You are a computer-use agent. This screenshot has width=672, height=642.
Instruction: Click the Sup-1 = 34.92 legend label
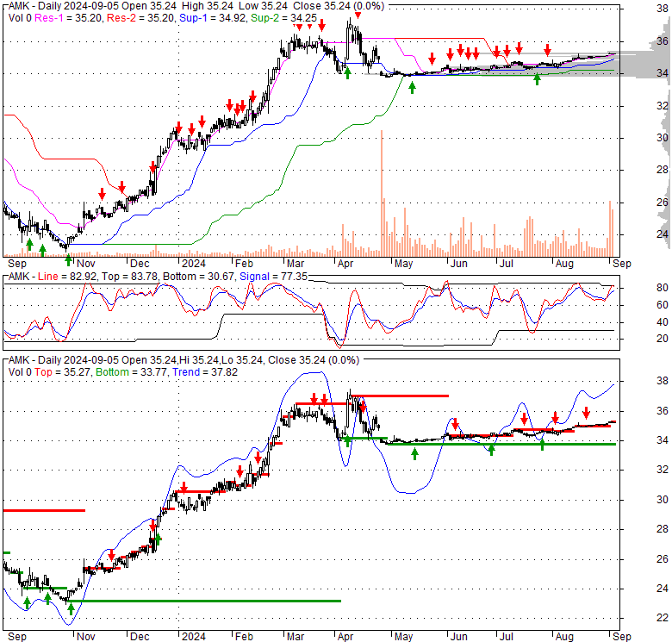[213, 18]
